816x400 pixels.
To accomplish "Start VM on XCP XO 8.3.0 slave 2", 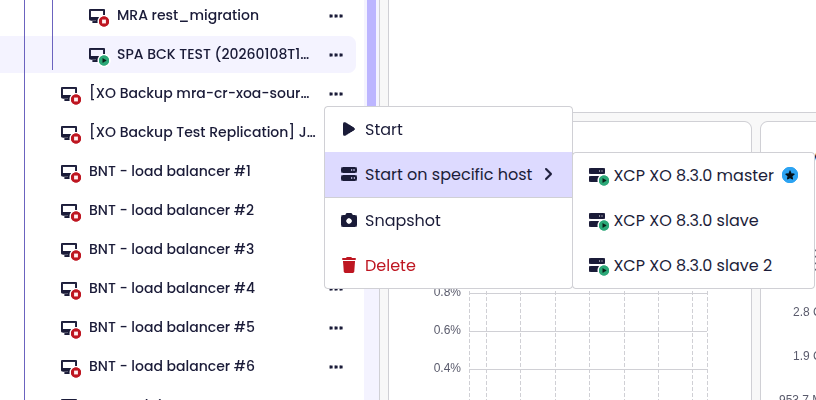I will (x=692, y=265).
